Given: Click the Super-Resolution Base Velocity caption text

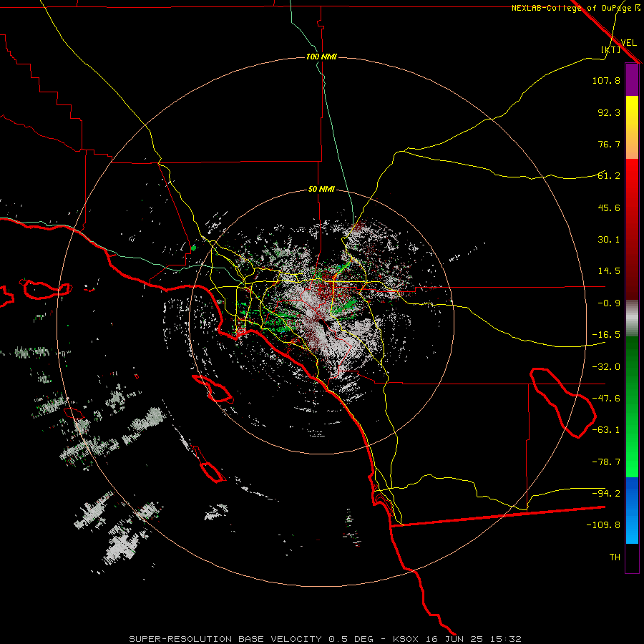Looking at the screenshot, I should pyautogui.click(x=326, y=639).
